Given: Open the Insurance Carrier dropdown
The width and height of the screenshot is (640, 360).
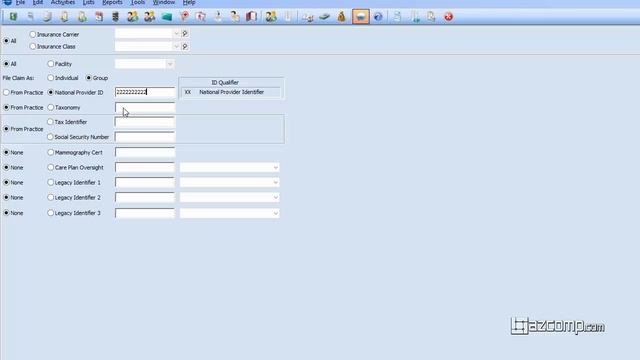Looking at the screenshot, I should (x=176, y=34).
